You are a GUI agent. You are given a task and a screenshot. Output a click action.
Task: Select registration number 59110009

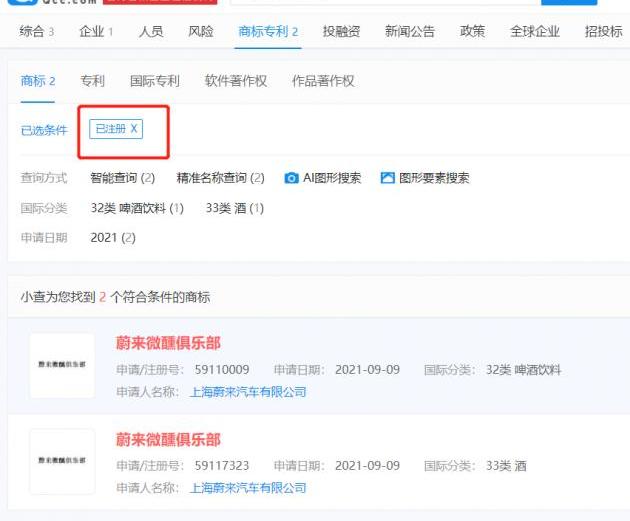click(222, 370)
